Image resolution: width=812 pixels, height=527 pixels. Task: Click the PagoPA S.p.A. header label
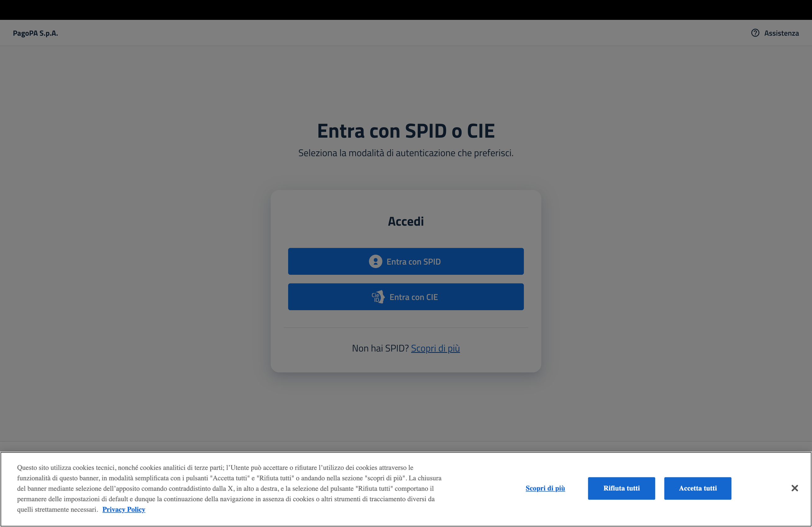[x=35, y=33]
